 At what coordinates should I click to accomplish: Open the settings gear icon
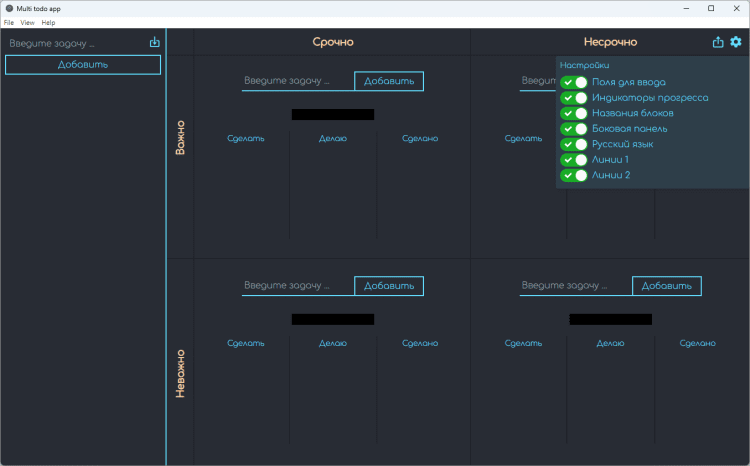(x=736, y=42)
